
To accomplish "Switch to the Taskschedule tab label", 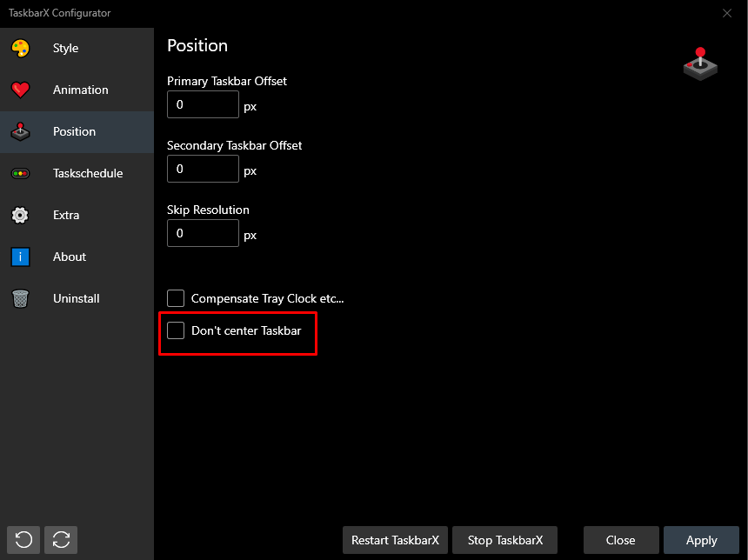I will click(88, 173).
